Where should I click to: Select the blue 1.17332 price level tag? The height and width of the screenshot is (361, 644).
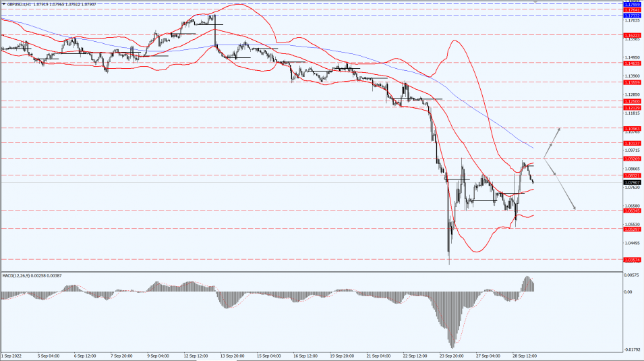(632, 16)
